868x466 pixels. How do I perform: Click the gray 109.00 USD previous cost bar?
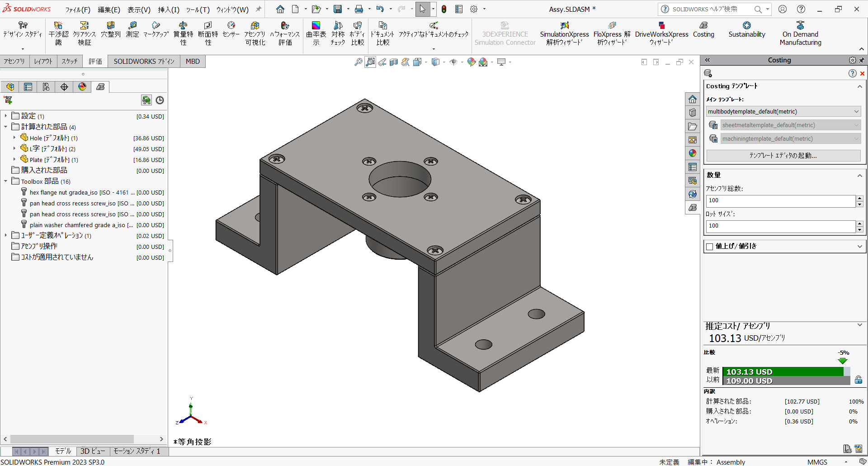coord(786,380)
